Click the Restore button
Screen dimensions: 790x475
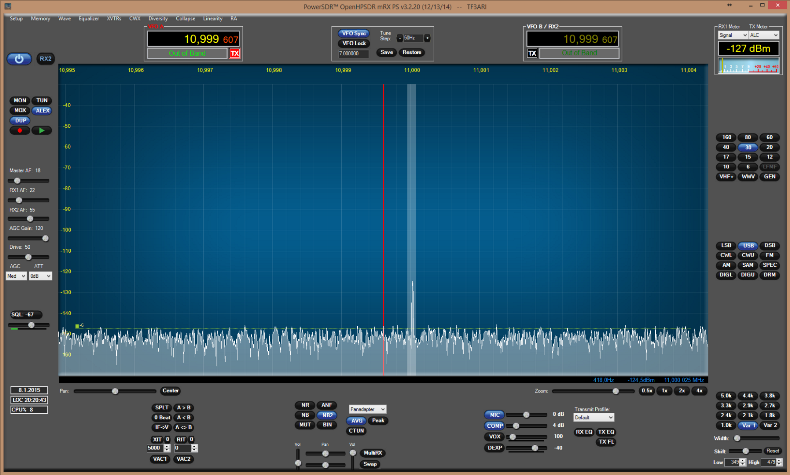(x=412, y=52)
